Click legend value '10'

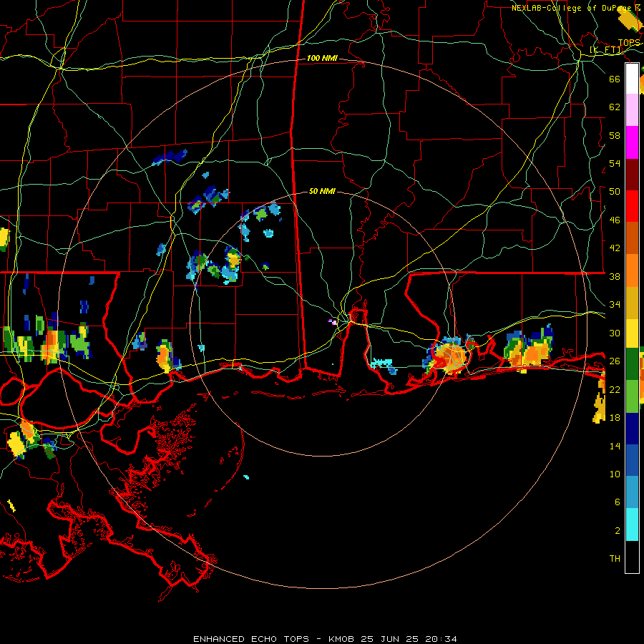tap(615, 474)
